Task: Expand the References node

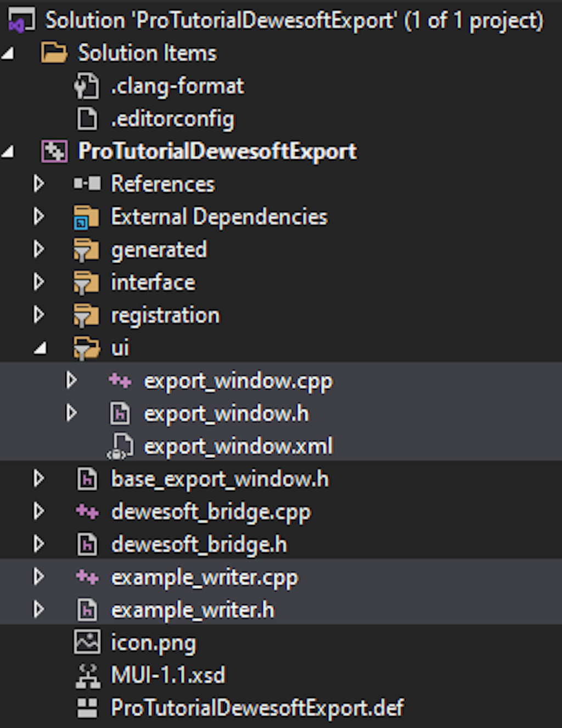Action: click(x=38, y=183)
